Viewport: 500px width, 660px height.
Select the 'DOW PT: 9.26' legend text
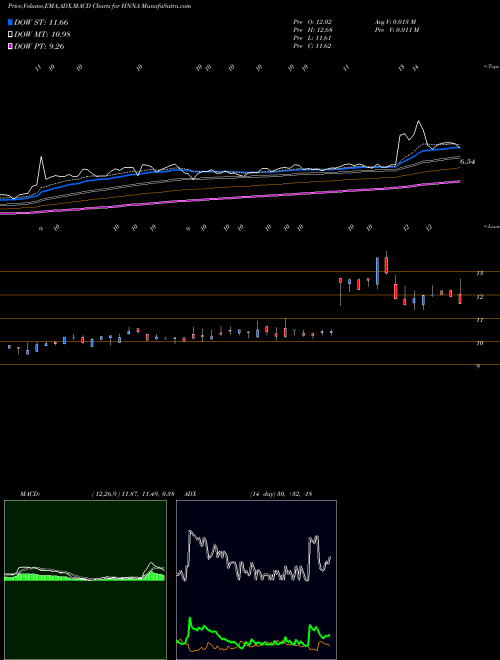[x=39, y=47]
